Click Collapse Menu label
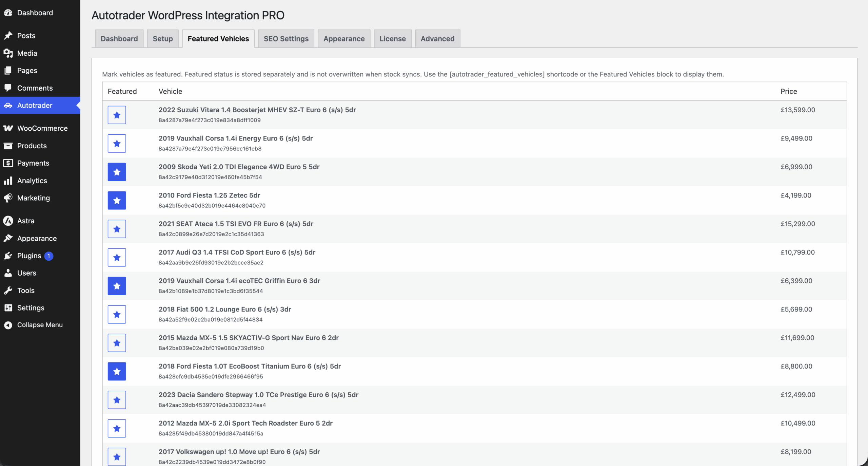This screenshot has height=466, width=868. pos(40,325)
